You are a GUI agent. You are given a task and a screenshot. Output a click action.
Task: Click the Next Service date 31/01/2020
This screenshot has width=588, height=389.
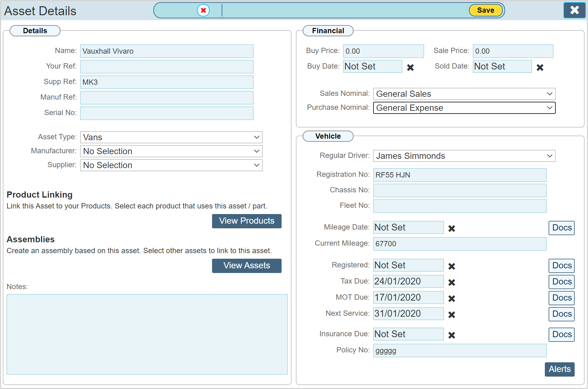pyautogui.click(x=408, y=314)
